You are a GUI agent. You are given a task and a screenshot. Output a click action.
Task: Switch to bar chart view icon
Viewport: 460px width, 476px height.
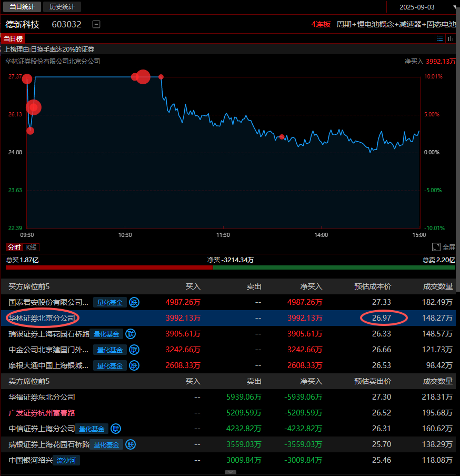[x=451, y=38]
